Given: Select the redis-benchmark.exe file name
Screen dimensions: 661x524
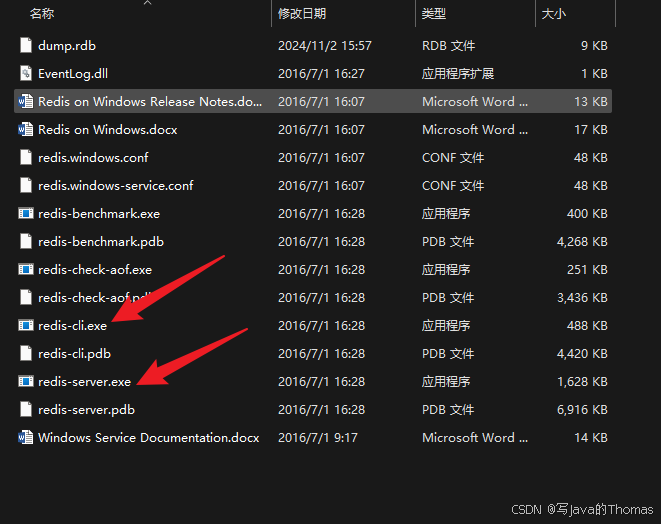Looking at the screenshot, I should click(x=99, y=214).
